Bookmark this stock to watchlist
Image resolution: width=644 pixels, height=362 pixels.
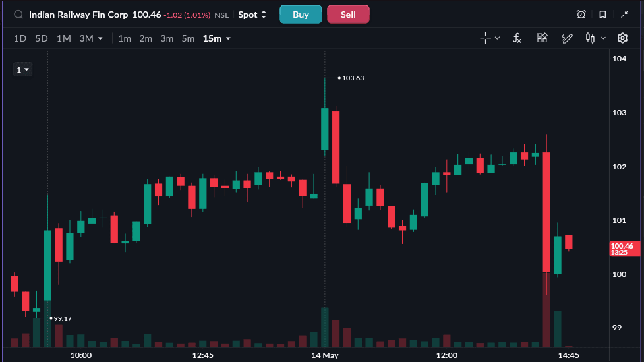(x=602, y=15)
